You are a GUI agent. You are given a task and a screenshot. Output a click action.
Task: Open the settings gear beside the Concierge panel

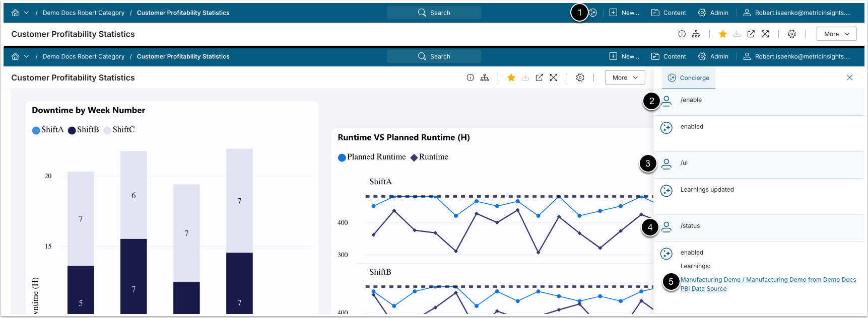pyautogui.click(x=580, y=77)
